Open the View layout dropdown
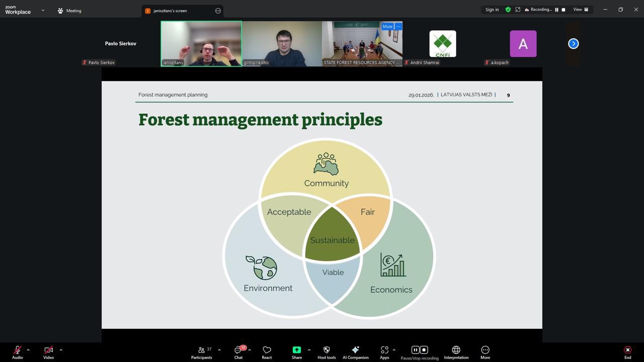 pyautogui.click(x=581, y=10)
